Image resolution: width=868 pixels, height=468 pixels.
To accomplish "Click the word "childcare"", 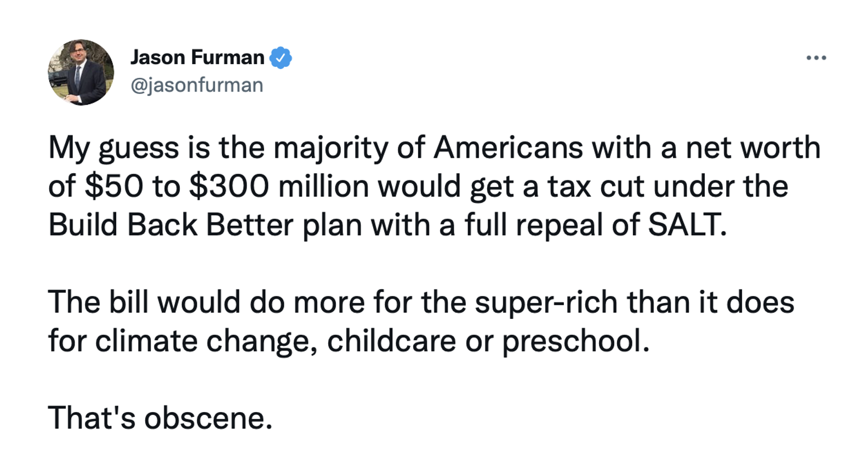I will (x=391, y=341).
